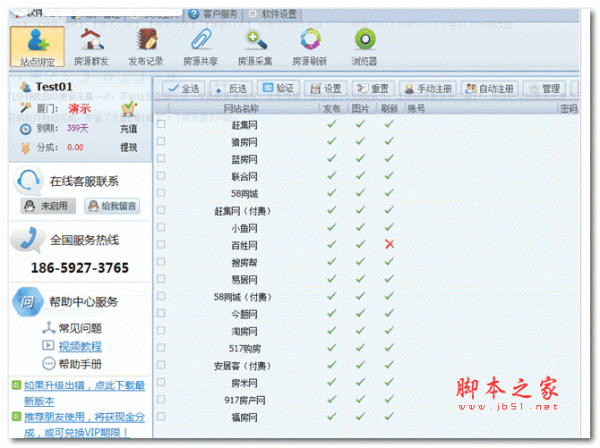Click the red X refresh status for 百姓网
600x448 pixels.
[x=390, y=244]
